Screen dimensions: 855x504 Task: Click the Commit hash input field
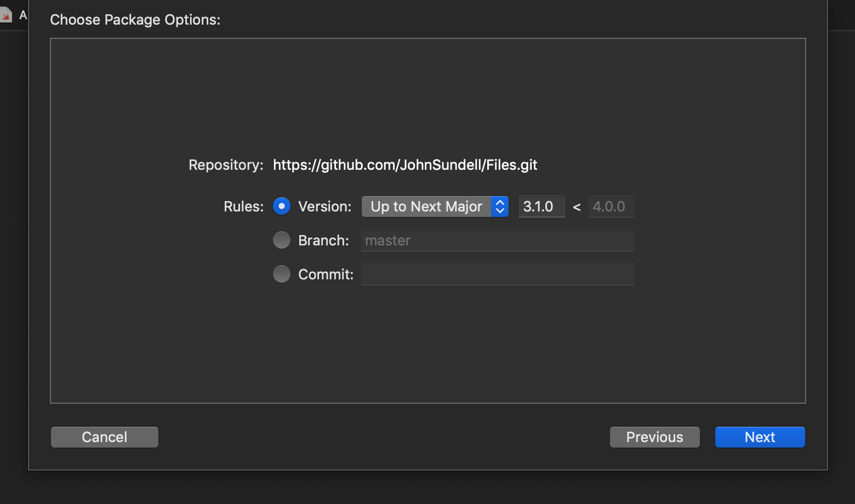497,274
